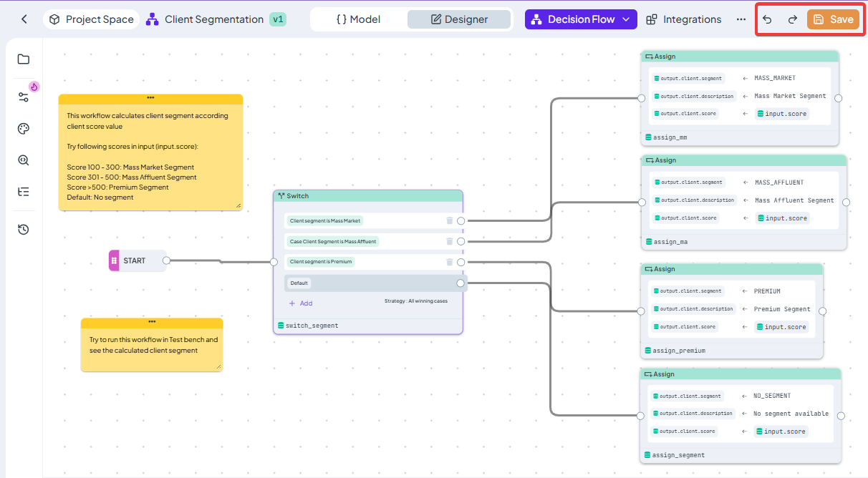868x478 pixels.
Task: Open Integrations from the top bar
Action: 683,19
